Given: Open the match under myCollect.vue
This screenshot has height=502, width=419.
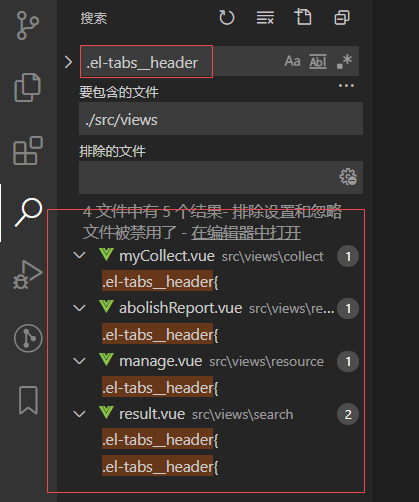Looking at the screenshot, I should point(160,282).
